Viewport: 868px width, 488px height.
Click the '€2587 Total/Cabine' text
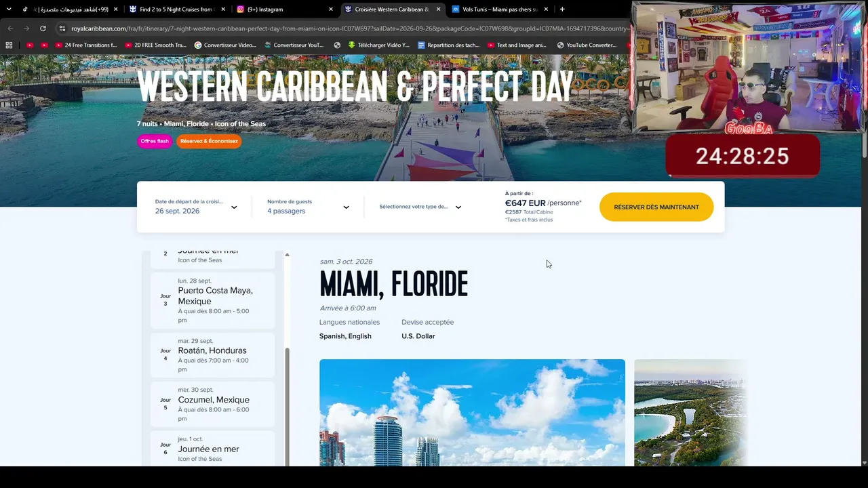coord(529,212)
